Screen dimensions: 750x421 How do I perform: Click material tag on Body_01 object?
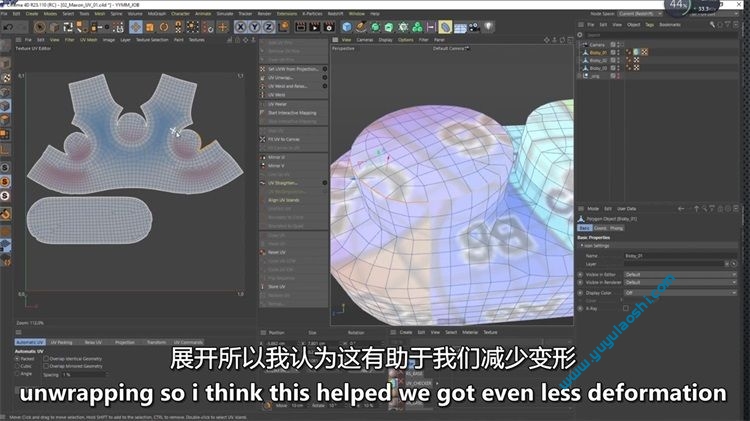[637, 52]
